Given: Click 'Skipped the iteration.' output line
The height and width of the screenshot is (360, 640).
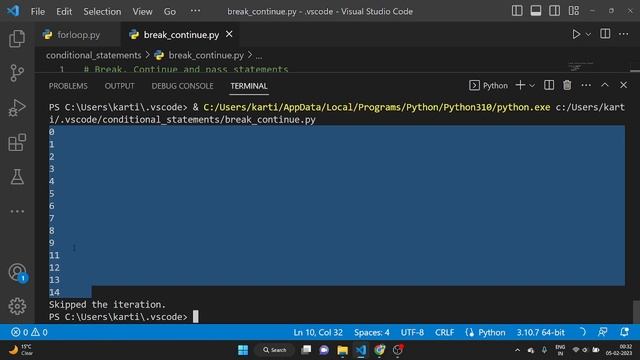Looking at the screenshot, I should click(x=107, y=304).
